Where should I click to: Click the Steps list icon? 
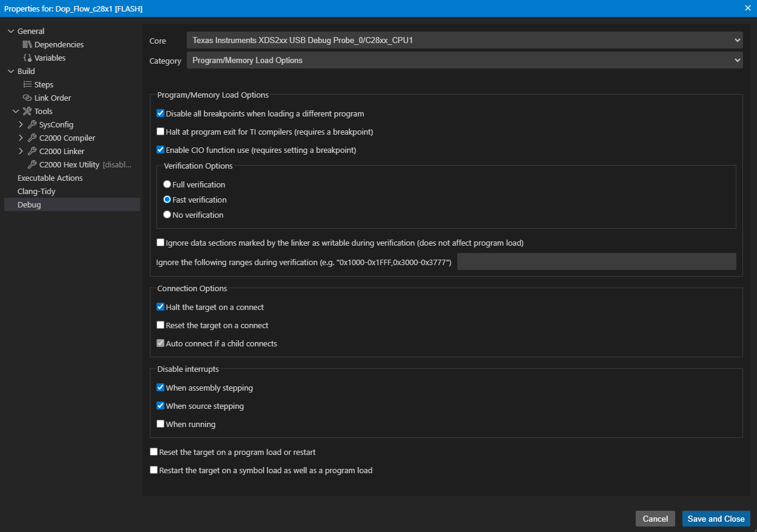(27, 84)
